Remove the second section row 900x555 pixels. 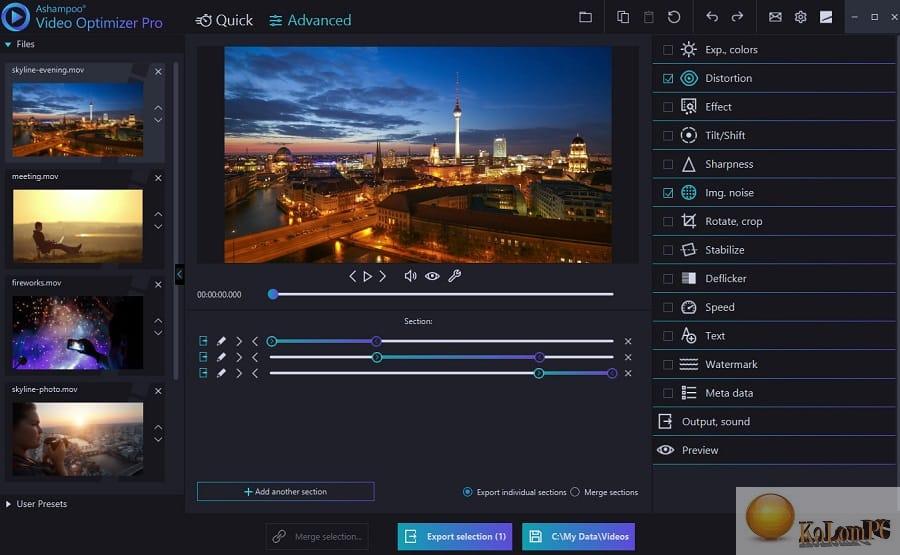pyautogui.click(x=628, y=357)
